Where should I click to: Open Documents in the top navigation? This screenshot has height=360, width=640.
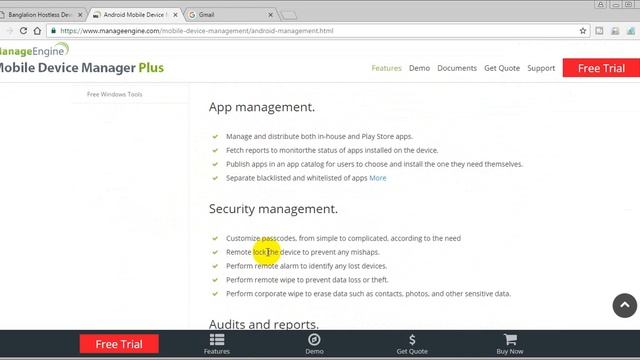pyautogui.click(x=457, y=68)
